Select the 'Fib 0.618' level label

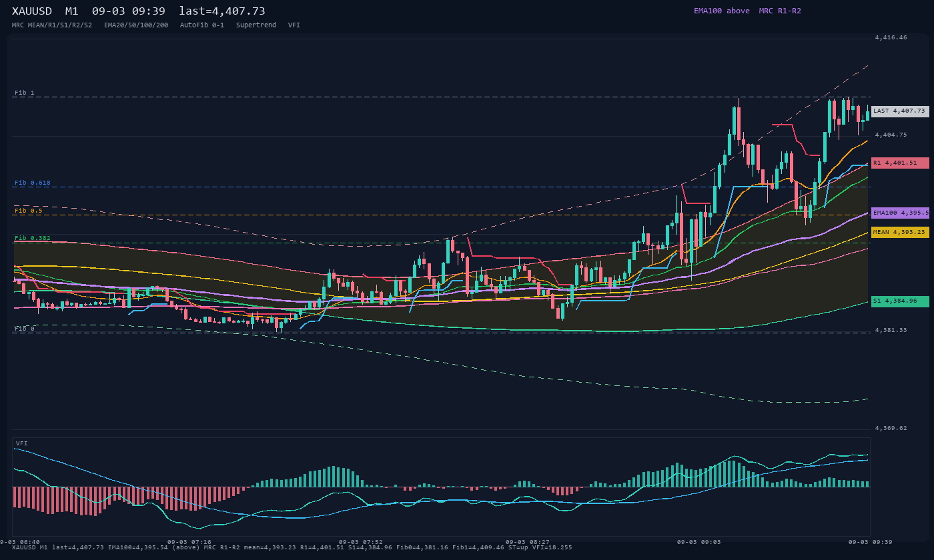pyautogui.click(x=33, y=183)
